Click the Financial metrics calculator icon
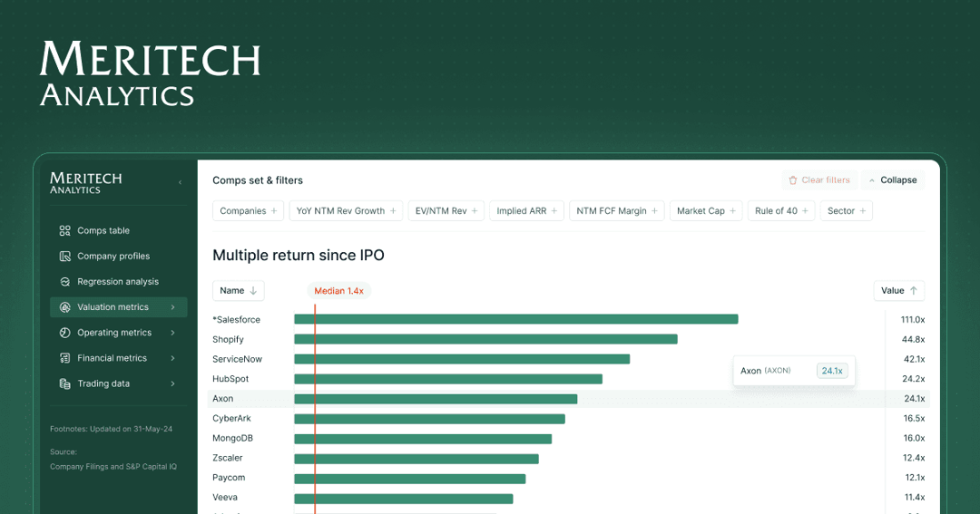The width and height of the screenshot is (980, 514). pos(64,358)
